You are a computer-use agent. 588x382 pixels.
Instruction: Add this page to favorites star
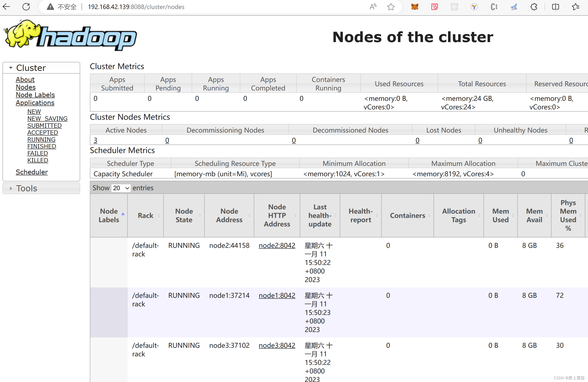coord(390,7)
